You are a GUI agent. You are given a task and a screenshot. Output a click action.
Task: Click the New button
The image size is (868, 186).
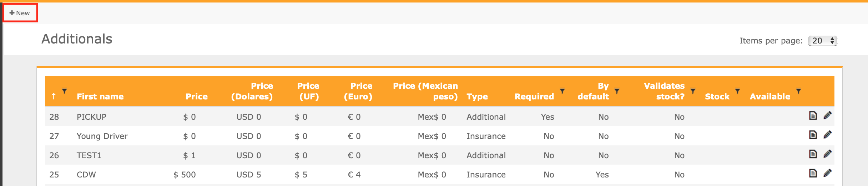pos(20,13)
